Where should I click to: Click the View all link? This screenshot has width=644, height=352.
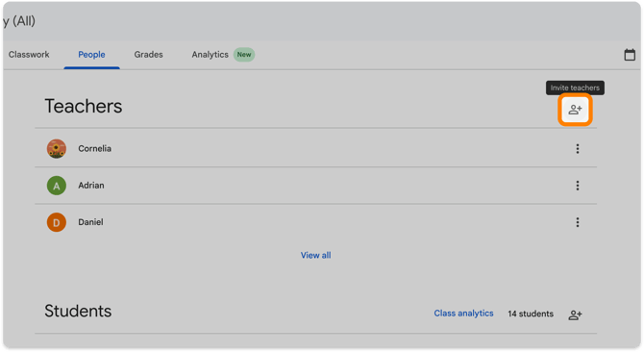pos(315,255)
